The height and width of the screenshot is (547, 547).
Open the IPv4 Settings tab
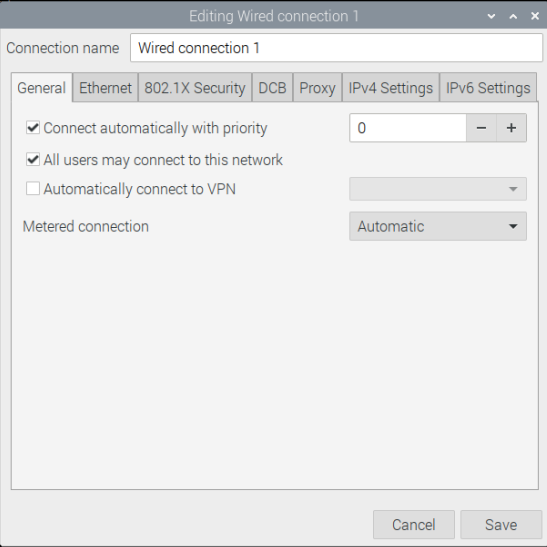click(x=391, y=88)
